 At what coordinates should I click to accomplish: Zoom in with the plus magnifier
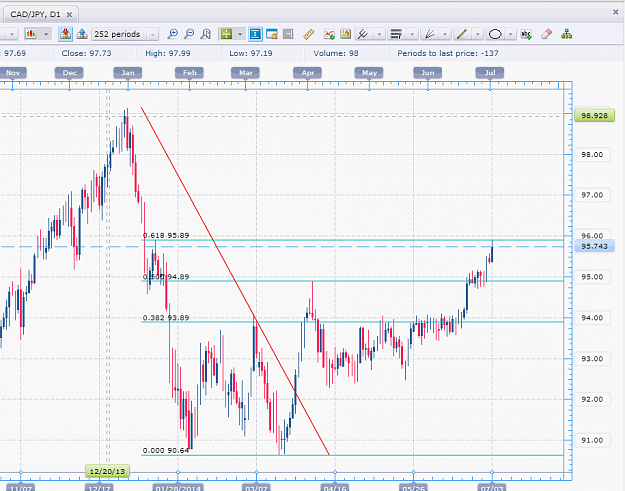pos(173,34)
